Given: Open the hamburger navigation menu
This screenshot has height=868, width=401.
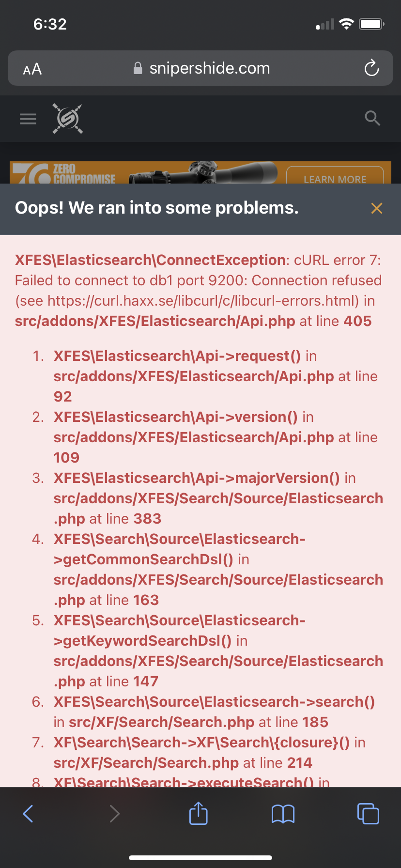Looking at the screenshot, I should (28, 119).
